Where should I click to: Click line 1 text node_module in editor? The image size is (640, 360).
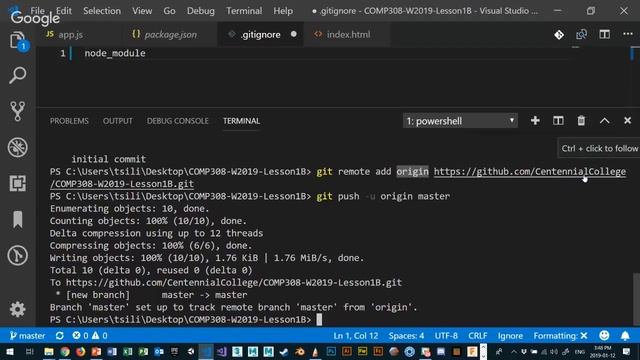[x=115, y=53]
